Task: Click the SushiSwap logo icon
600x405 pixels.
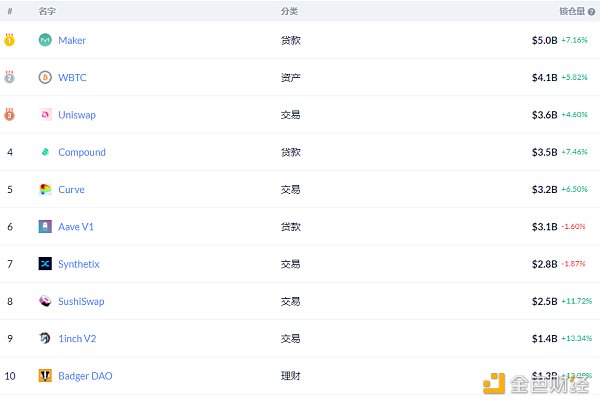Action: coord(45,301)
